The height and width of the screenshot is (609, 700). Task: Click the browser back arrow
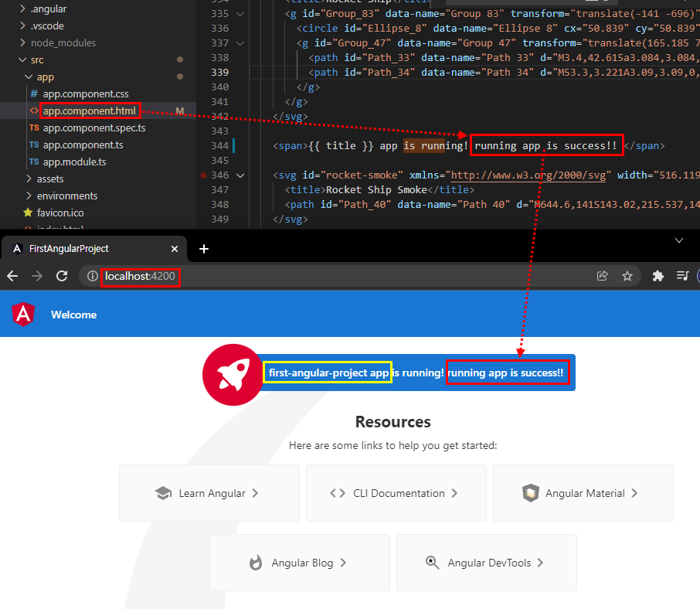click(12, 276)
